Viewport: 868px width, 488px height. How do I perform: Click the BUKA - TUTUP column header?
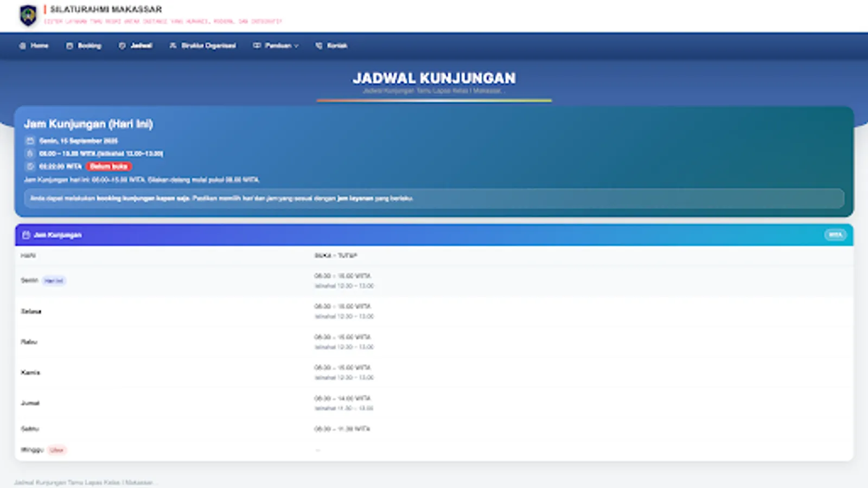click(x=336, y=255)
